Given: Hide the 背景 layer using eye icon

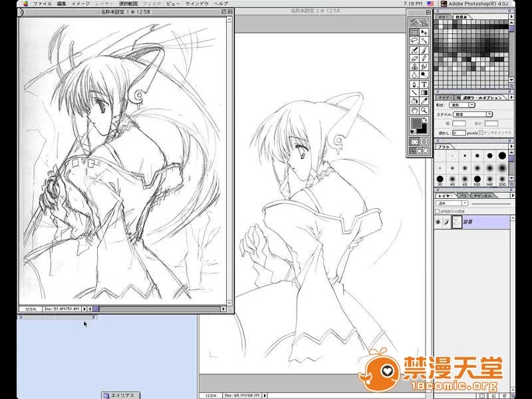Looking at the screenshot, I should click(x=438, y=222).
